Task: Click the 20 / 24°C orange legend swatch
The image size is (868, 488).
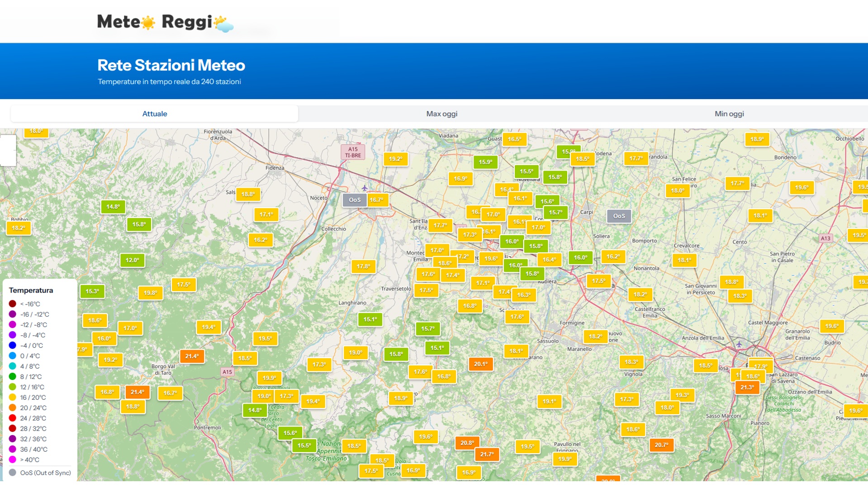Action: (x=13, y=408)
